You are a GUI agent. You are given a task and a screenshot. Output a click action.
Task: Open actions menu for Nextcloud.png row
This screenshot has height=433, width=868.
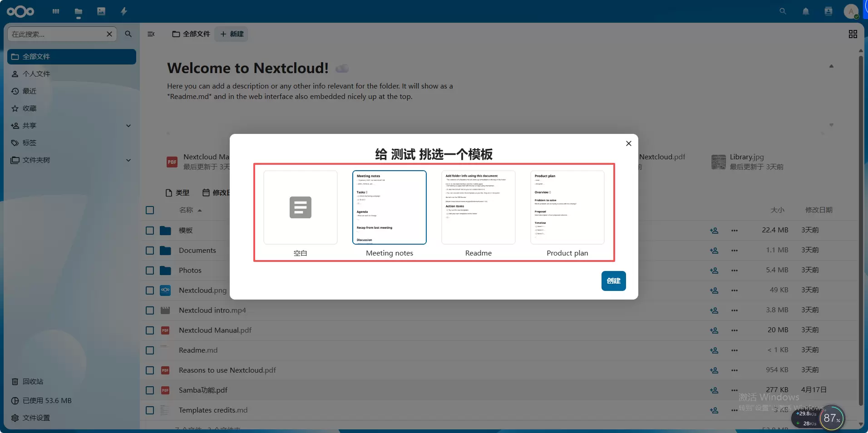tap(734, 290)
